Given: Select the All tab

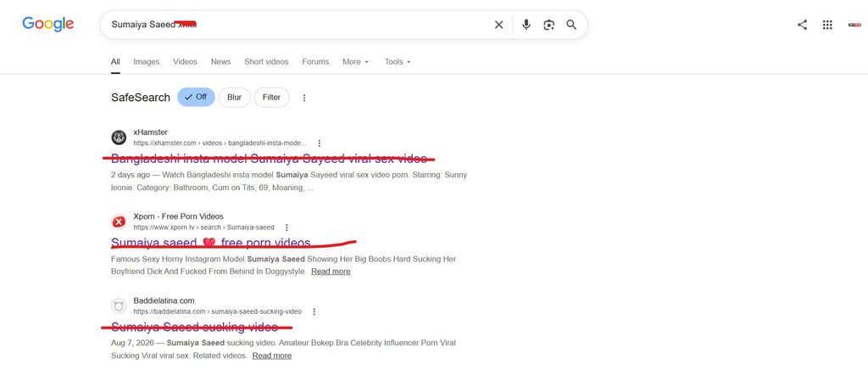Looking at the screenshot, I should [115, 61].
